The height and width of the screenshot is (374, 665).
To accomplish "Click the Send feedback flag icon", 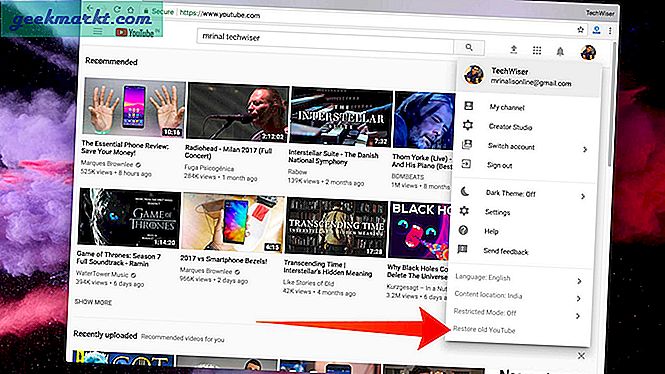I will pyautogui.click(x=462, y=249).
